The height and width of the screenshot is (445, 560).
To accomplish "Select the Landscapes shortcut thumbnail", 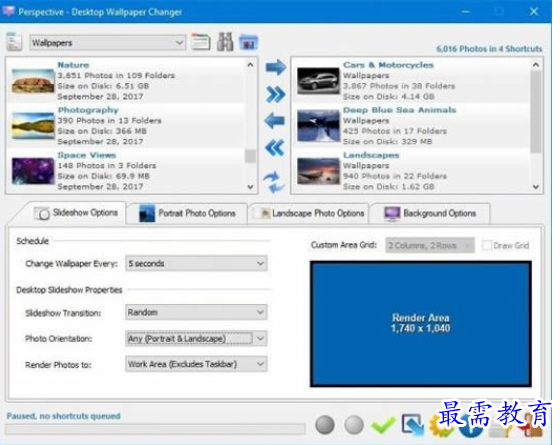I will 319,171.
